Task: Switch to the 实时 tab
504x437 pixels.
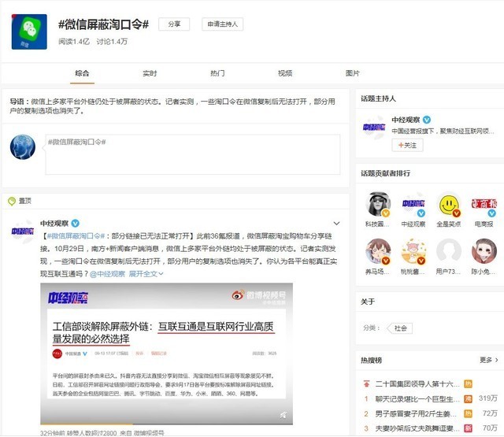Action: [x=150, y=73]
